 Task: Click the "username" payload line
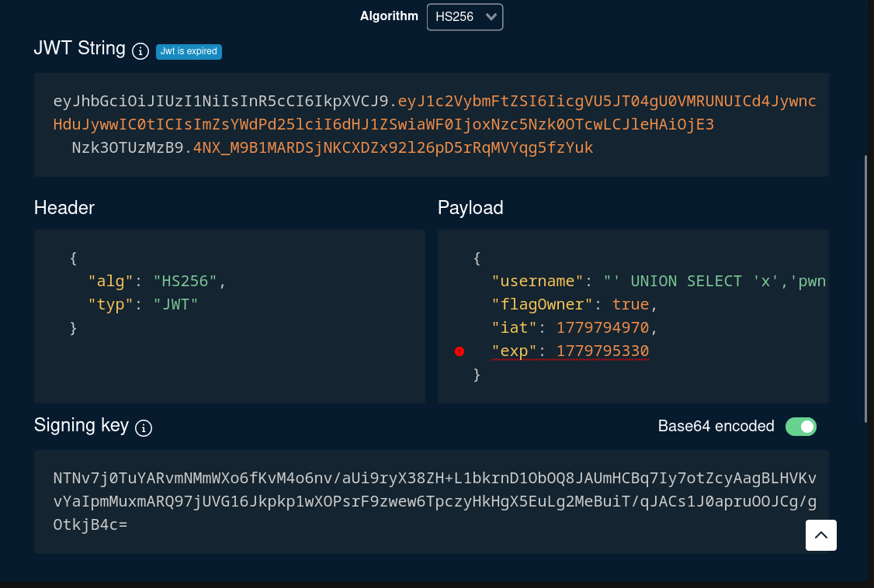coord(658,281)
